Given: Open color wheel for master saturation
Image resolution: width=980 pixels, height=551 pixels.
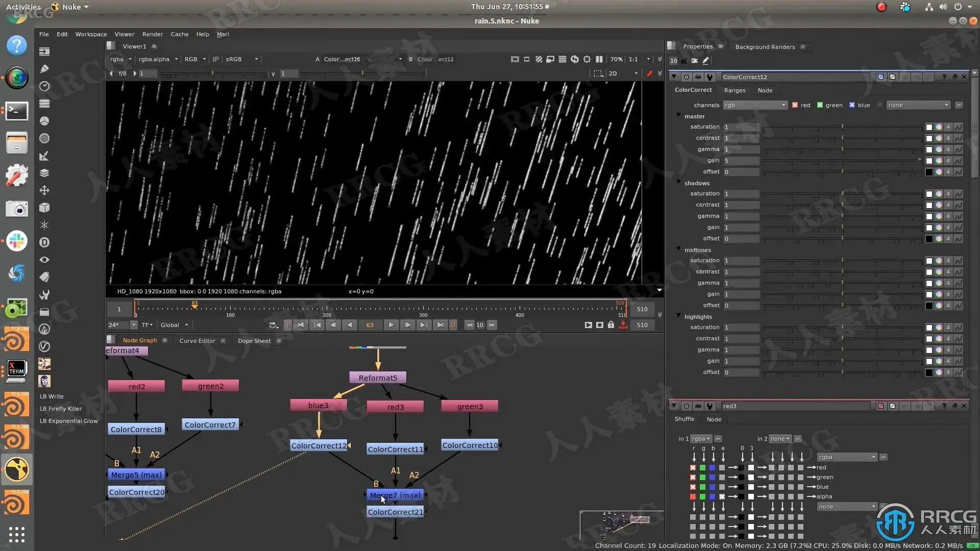Looking at the screenshot, I should 939,127.
